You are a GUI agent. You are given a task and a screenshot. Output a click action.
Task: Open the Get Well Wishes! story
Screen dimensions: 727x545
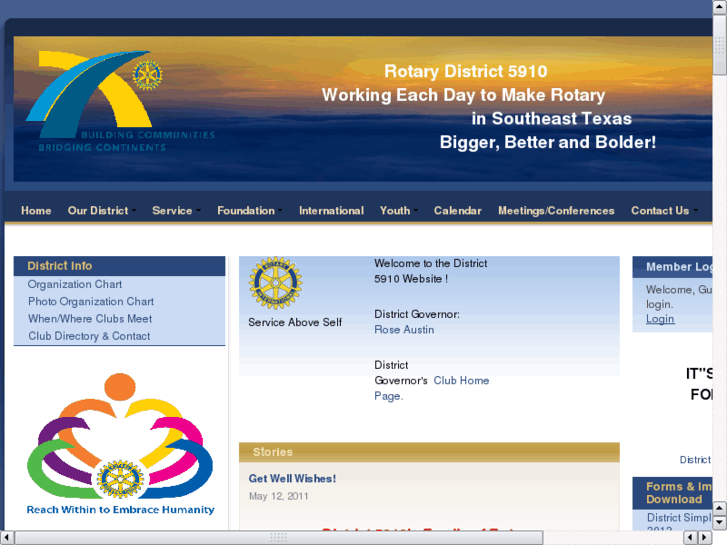292,479
